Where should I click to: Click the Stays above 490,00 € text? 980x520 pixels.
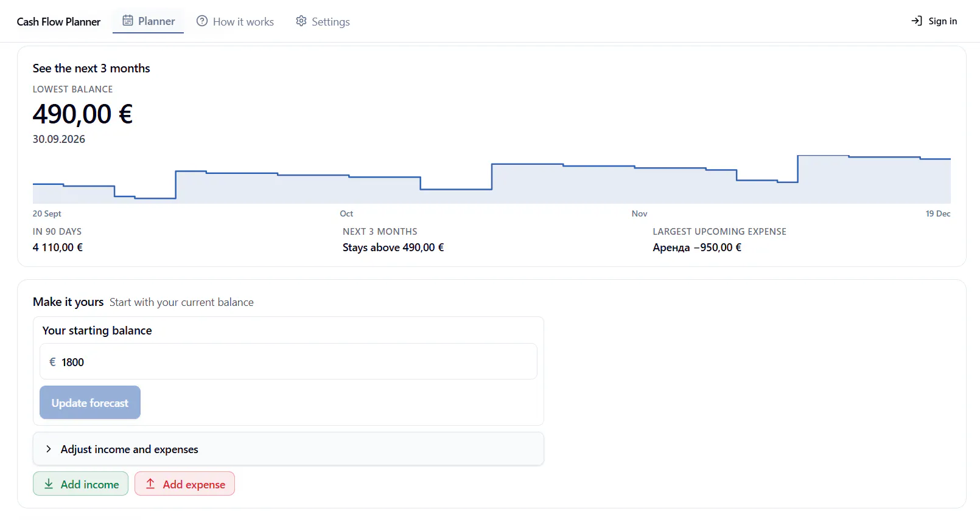tap(393, 248)
